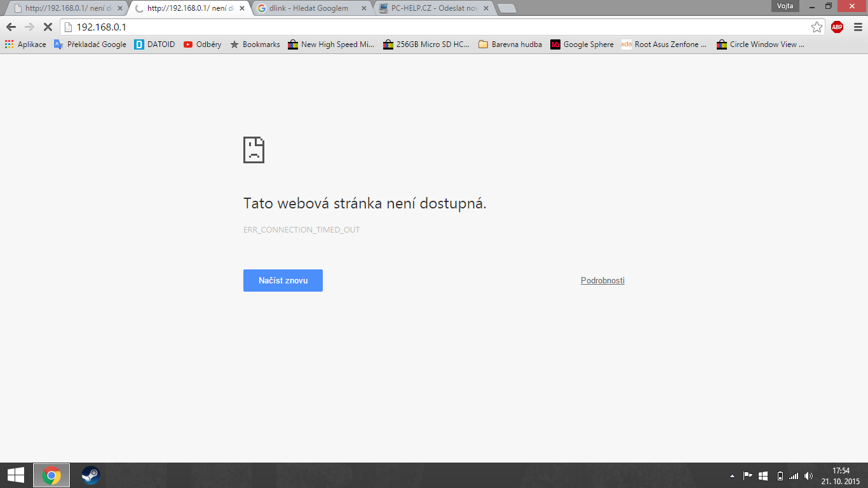Restore down the Chrome window
This screenshot has width=868, height=488.
(x=829, y=6)
